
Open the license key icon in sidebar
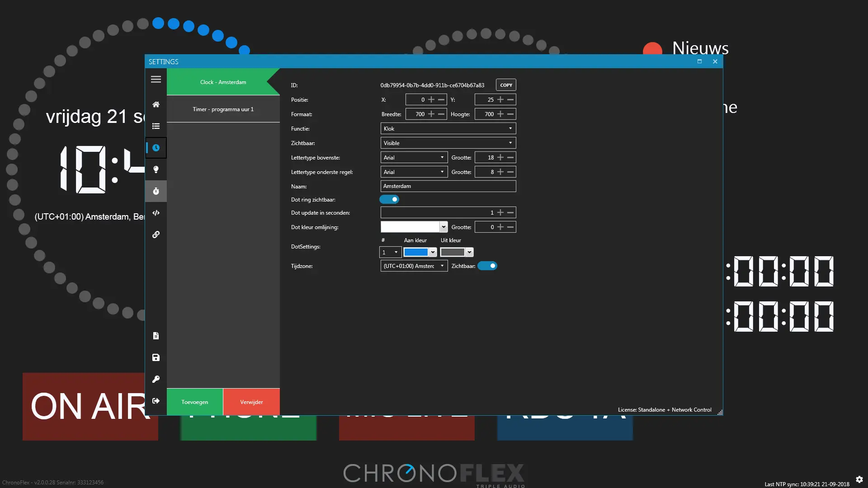click(156, 379)
